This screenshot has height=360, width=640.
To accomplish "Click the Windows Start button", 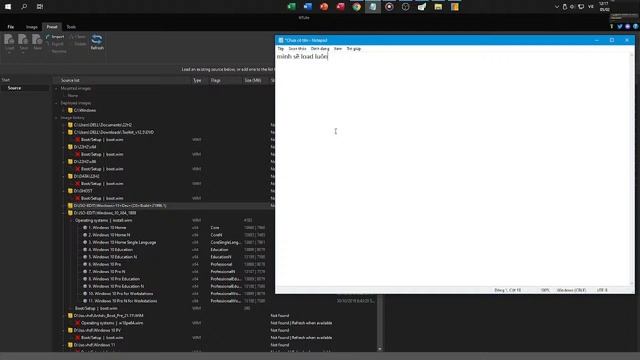I will (8, 7).
